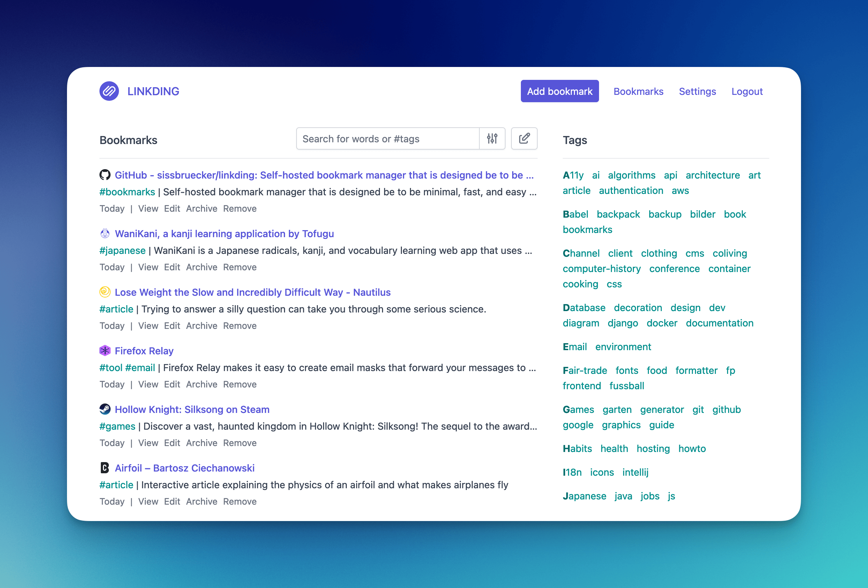
Task: Click the bulk edit pencil icon
Action: (x=524, y=138)
